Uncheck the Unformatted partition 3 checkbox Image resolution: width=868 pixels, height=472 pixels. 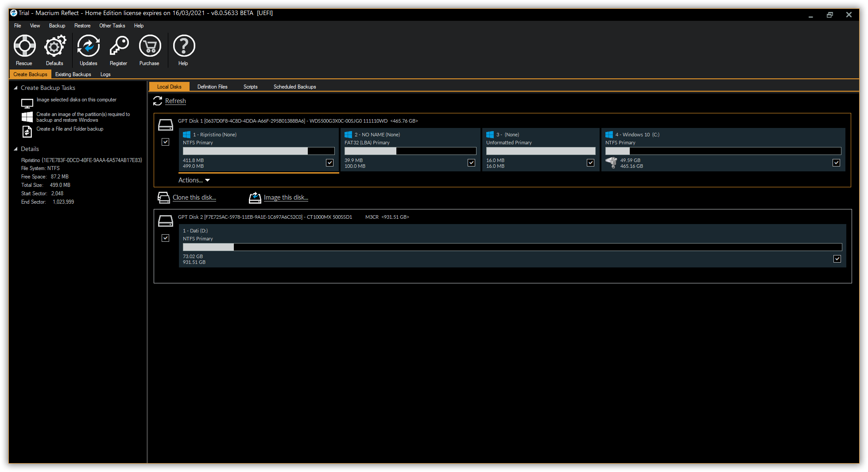591,163
